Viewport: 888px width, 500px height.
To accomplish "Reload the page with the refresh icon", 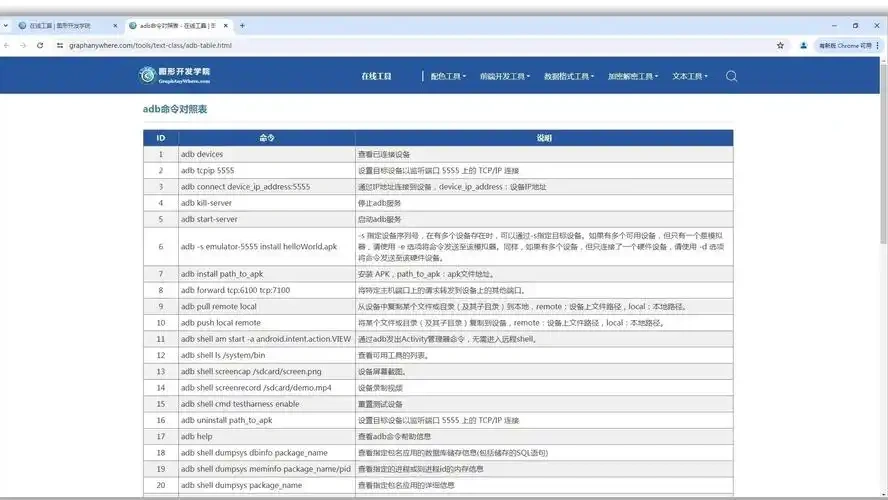I will coord(40,45).
